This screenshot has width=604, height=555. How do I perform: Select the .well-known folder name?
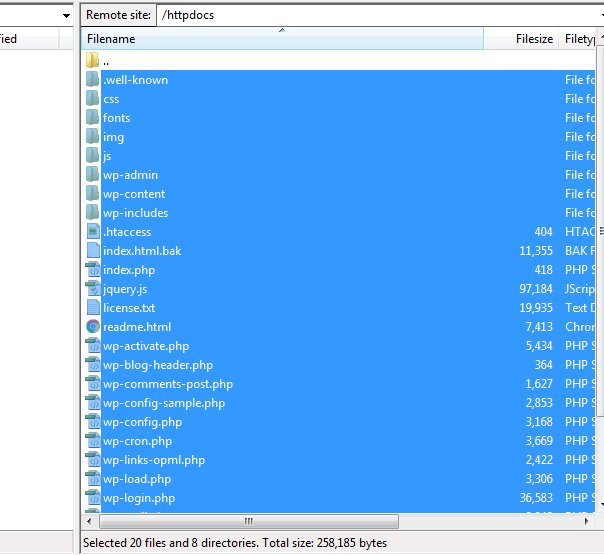pos(136,80)
